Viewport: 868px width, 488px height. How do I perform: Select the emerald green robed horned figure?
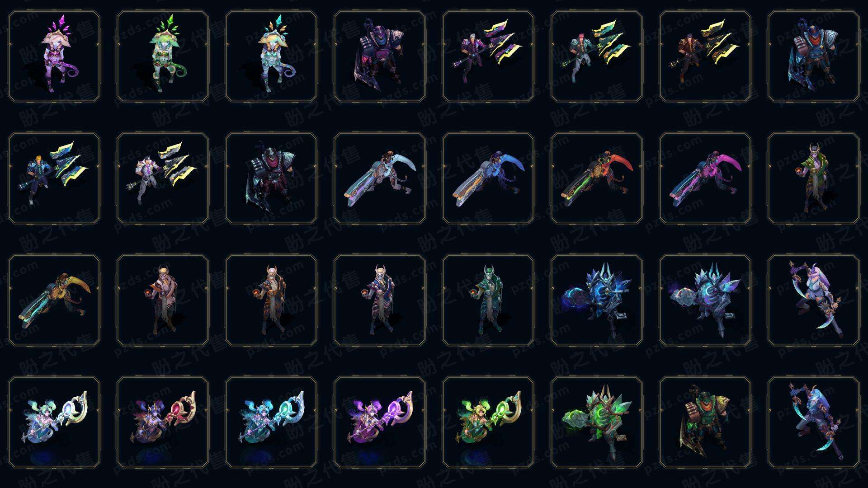click(x=488, y=300)
